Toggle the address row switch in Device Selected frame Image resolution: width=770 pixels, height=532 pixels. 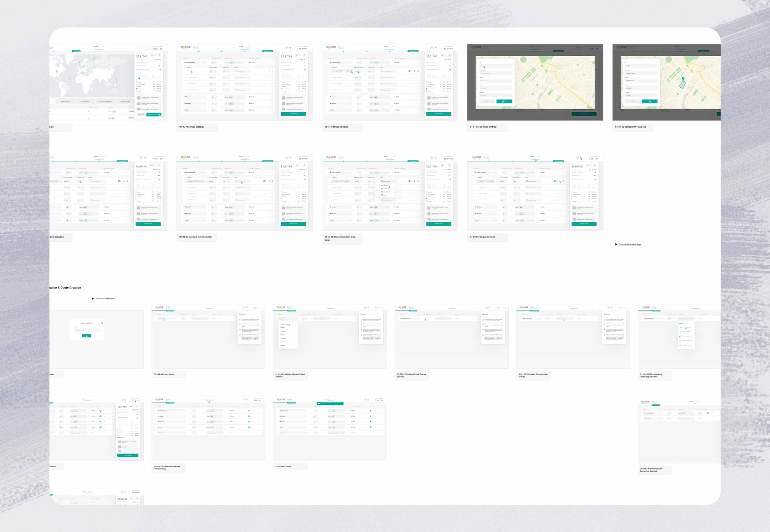pos(555,181)
